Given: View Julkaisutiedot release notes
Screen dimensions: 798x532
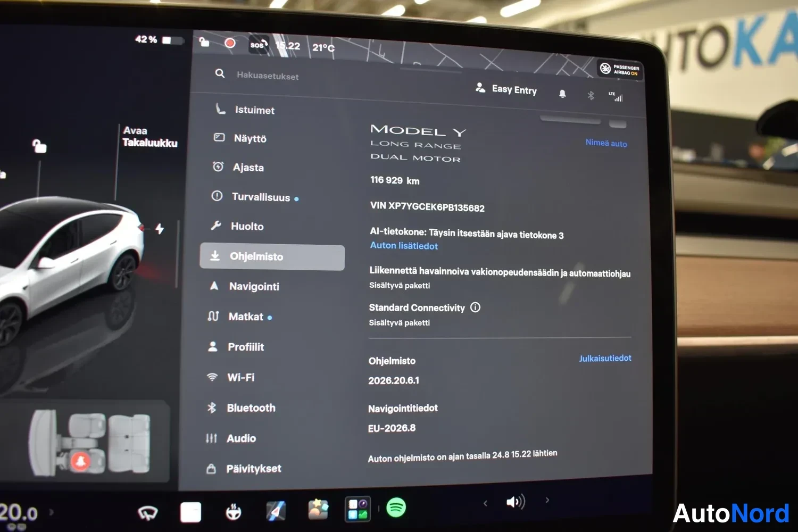Looking at the screenshot, I should tap(605, 358).
